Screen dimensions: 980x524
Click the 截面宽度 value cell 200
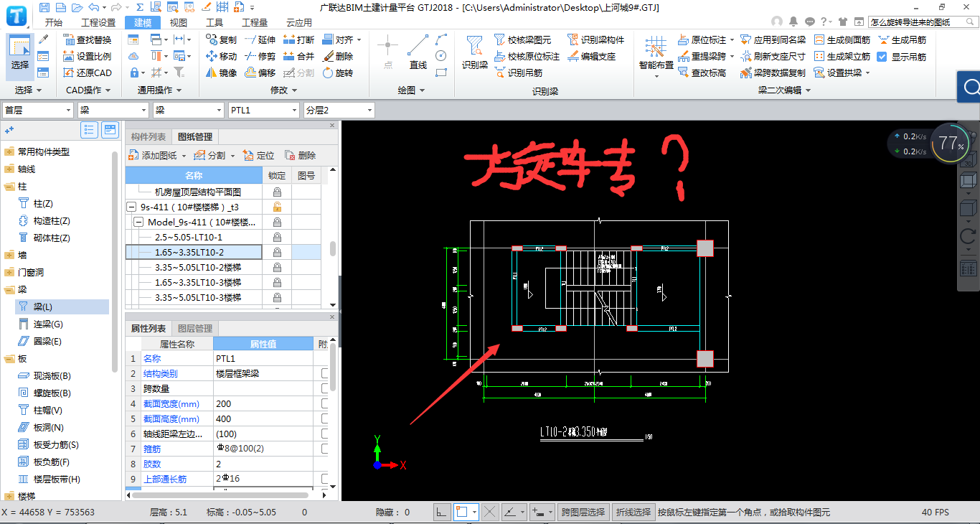pyautogui.click(x=263, y=403)
